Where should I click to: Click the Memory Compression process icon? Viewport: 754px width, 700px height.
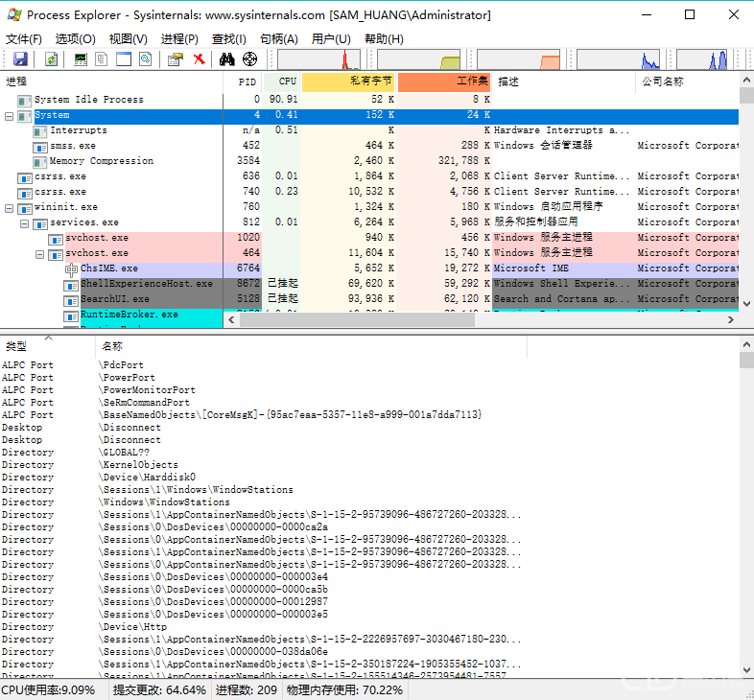coord(40,161)
